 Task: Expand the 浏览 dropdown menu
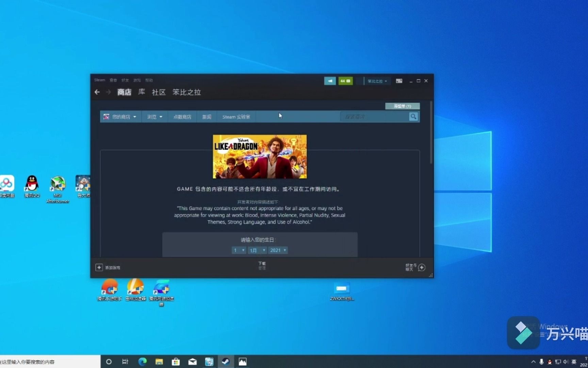155,117
